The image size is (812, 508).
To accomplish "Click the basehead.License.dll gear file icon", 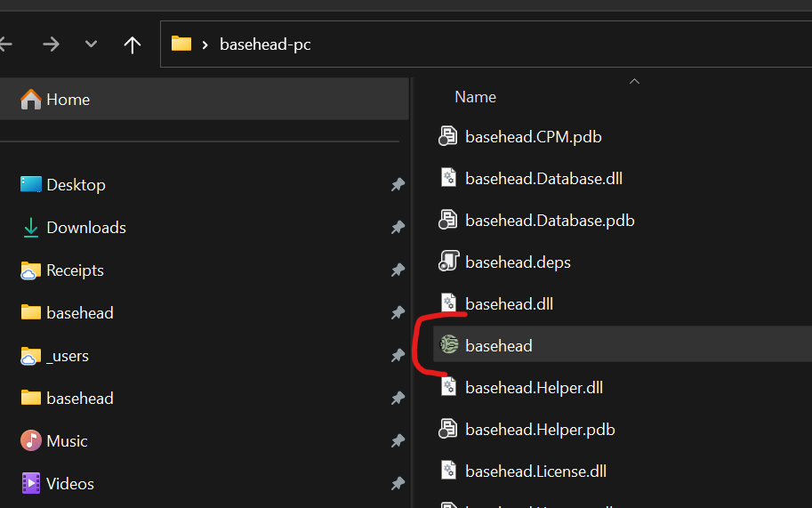I will (448, 471).
